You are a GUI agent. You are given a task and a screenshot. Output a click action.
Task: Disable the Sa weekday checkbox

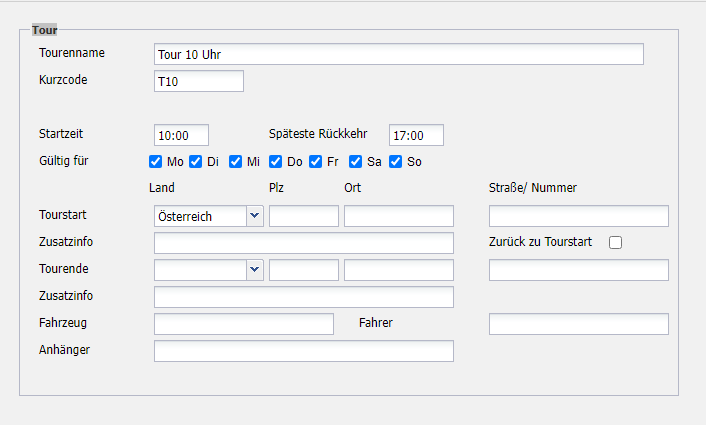[356, 162]
